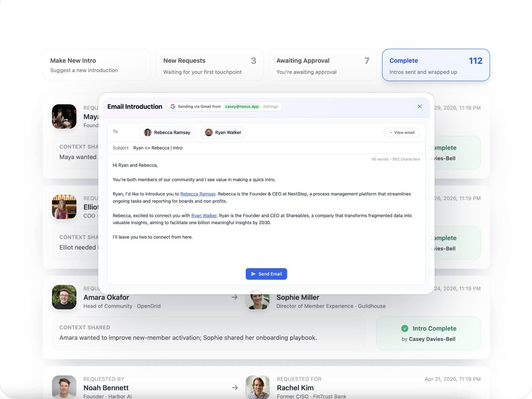This screenshot has width=532, height=399.
Task: Click Amara's context shared note
Action: click(x=209, y=333)
